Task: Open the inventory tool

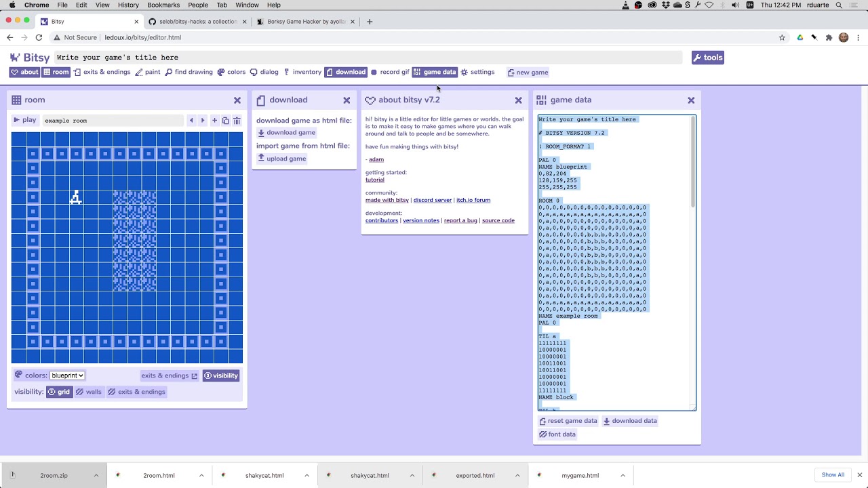Action: click(302, 72)
